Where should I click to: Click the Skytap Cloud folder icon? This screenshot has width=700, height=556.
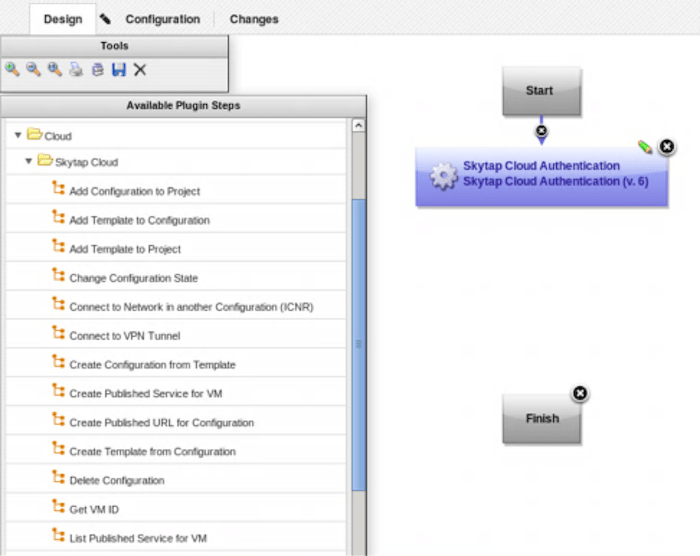pyautogui.click(x=45, y=160)
